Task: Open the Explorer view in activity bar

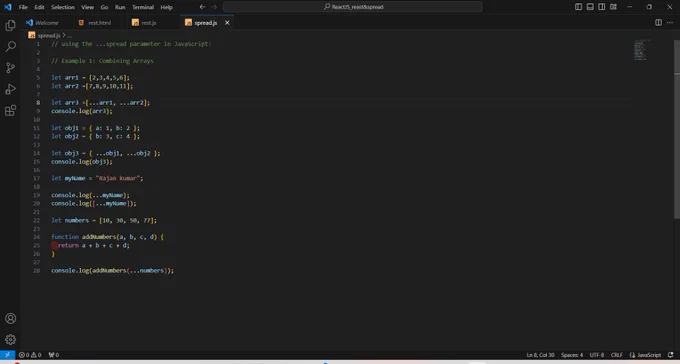Action: [10, 26]
